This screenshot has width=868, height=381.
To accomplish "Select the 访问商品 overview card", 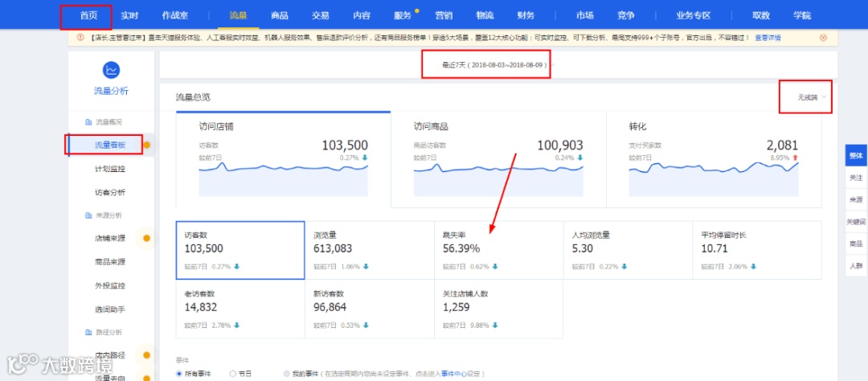I will click(x=498, y=159).
